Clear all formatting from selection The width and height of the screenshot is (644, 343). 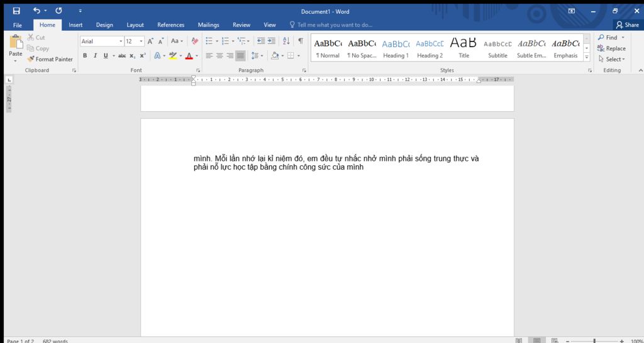pos(195,41)
